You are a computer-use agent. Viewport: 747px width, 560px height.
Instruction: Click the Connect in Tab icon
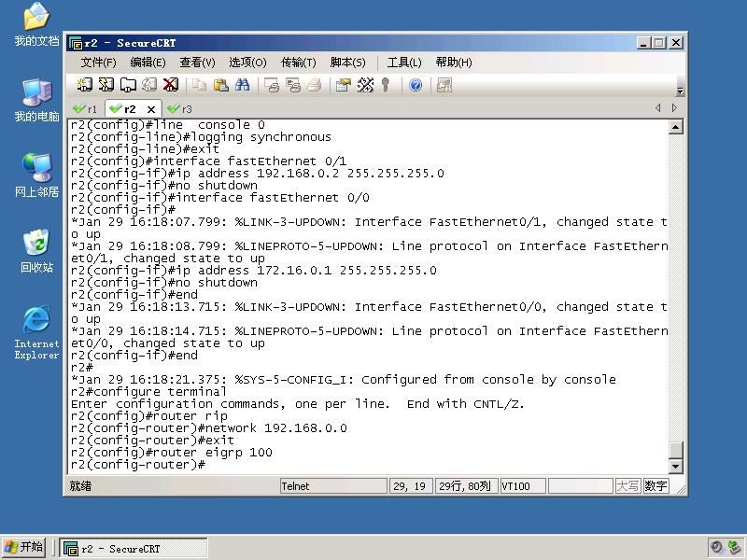click(x=128, y=85)
